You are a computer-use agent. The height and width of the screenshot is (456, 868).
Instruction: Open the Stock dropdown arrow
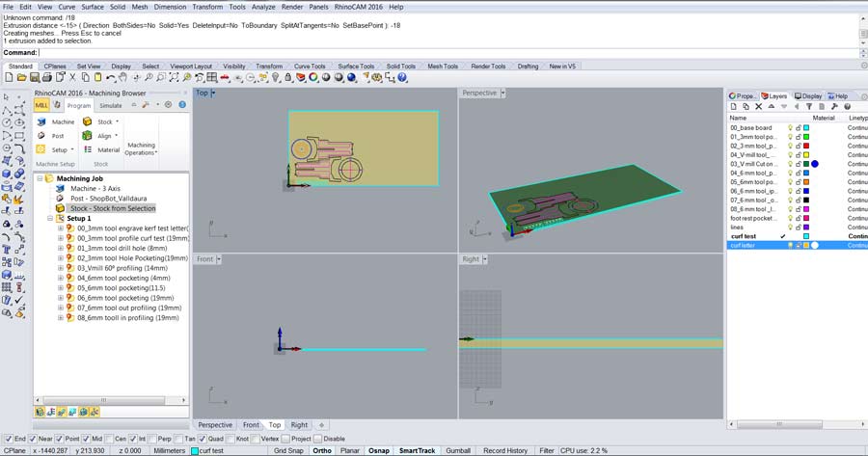coord(118,122)
